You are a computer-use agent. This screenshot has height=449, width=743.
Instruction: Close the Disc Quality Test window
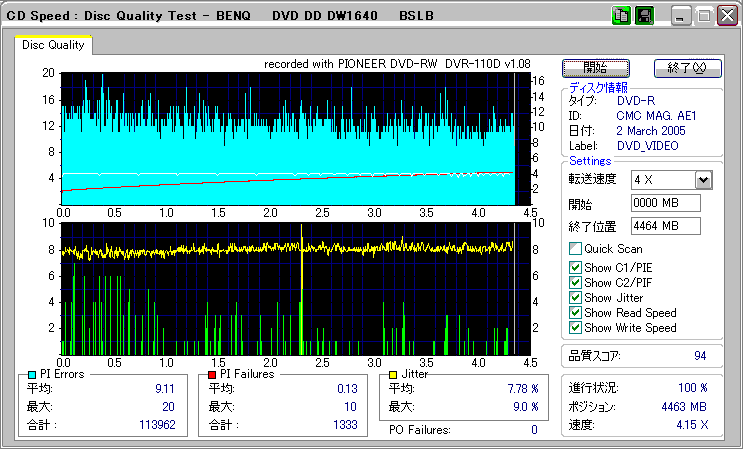[x=726, y=16]
